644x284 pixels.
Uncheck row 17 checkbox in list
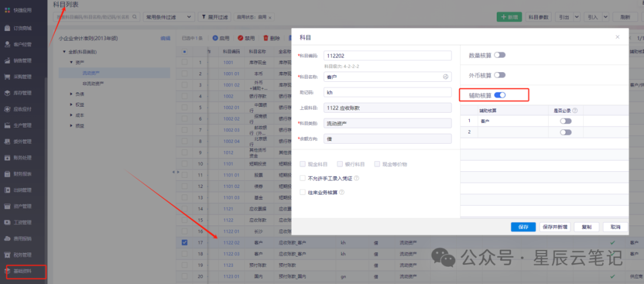pyautogui.click(x=184, y=243)
